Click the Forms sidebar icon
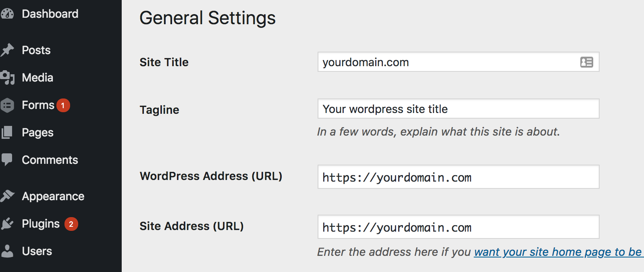The height and width of the screenshot is (272, 644). pyautogui.click(x=7, y=105)
